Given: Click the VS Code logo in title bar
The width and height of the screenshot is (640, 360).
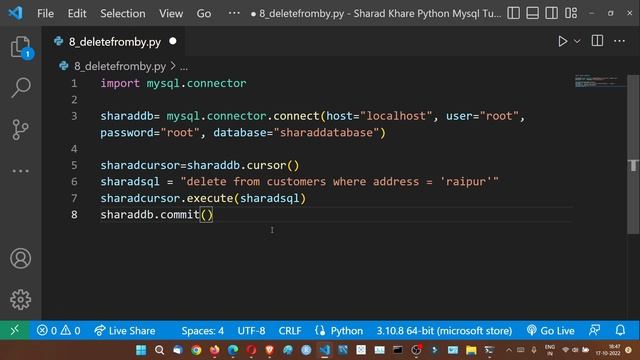Looking at the screenshot, I should [16, 13].
